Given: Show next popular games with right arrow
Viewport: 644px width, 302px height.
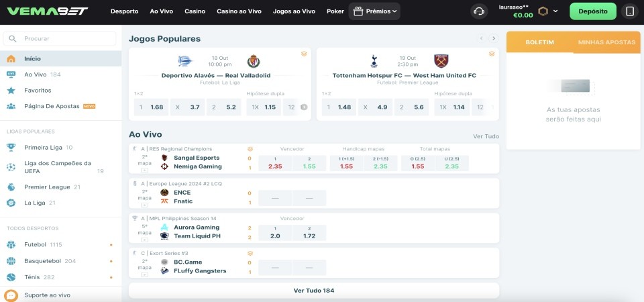Looking at the screenshot, I should point(494,38).
